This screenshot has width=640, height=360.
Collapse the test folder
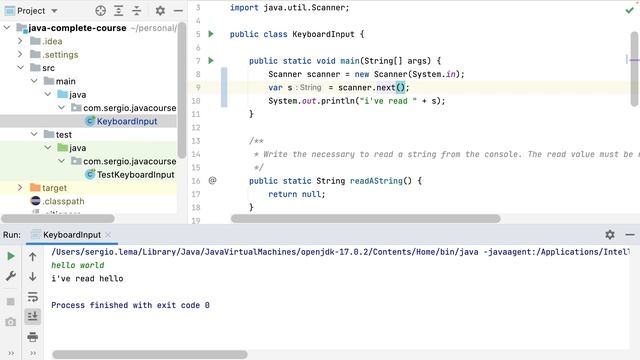click(34, 134)
